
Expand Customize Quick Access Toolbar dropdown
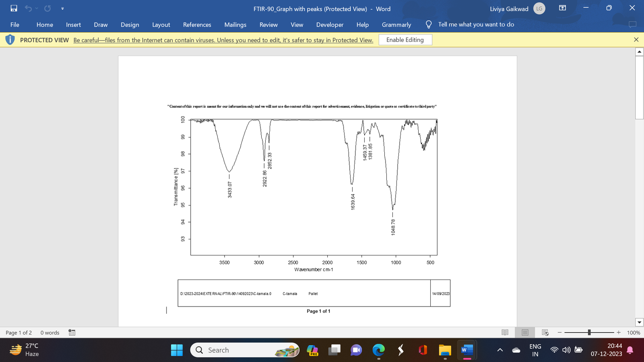[62, 8]
